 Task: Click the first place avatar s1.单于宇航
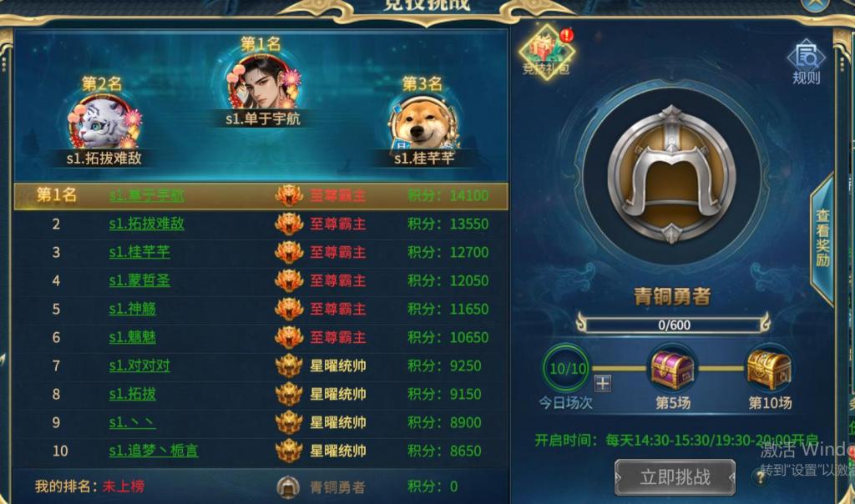pos(263,82)
